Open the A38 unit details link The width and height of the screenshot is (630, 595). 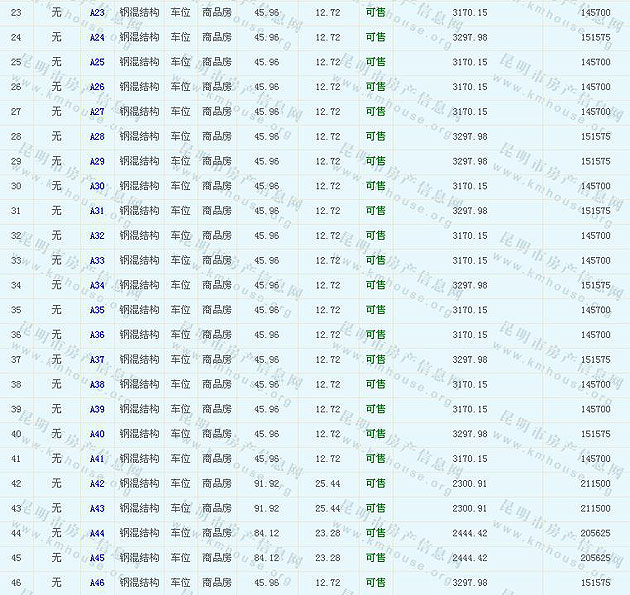pos(97,384)
